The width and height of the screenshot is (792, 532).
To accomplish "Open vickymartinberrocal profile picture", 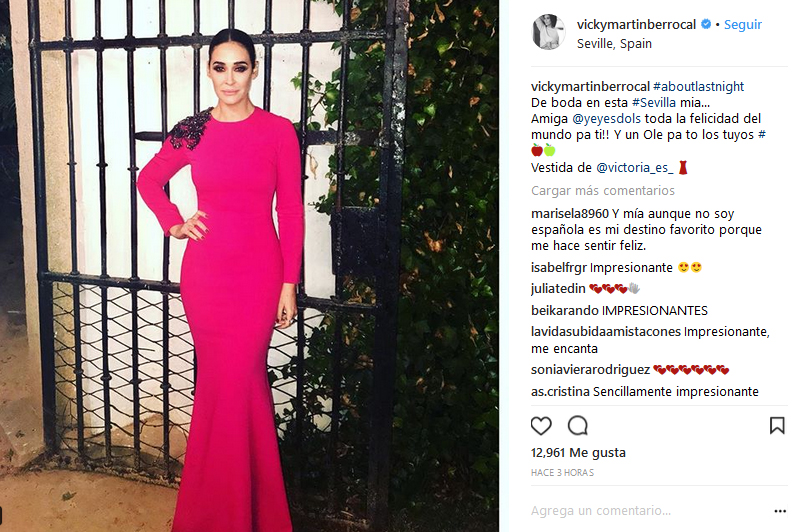I will point(549,32).
